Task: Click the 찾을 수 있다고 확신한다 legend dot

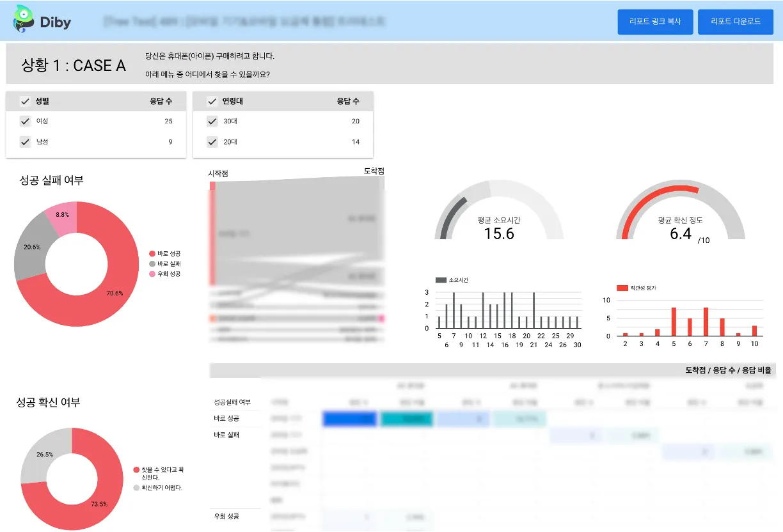Action: (x=136, y=470)
